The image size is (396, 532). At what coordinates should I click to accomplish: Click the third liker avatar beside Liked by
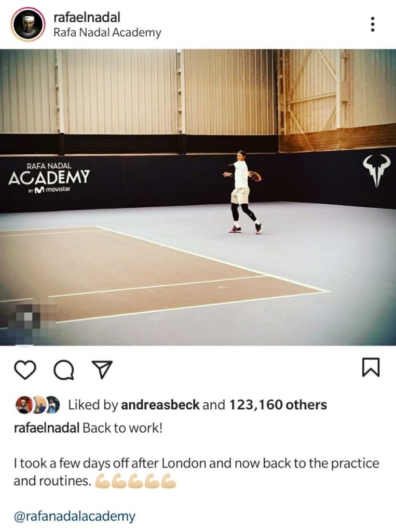click(52, 405)
